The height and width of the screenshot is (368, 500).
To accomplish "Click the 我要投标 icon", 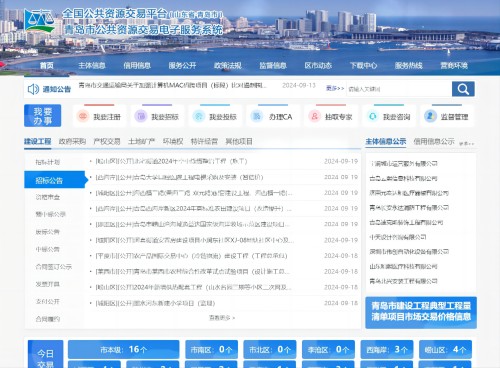I will tap(198, 116).
